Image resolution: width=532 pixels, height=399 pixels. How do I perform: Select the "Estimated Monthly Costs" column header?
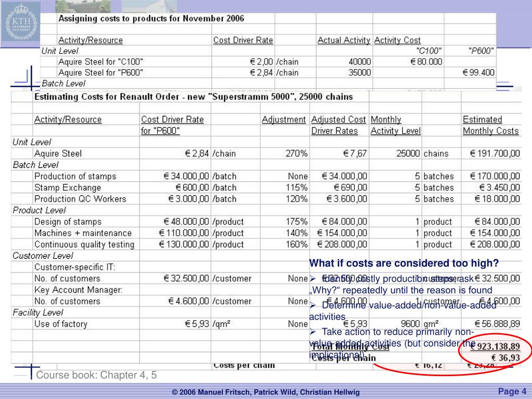pos(490,125)
